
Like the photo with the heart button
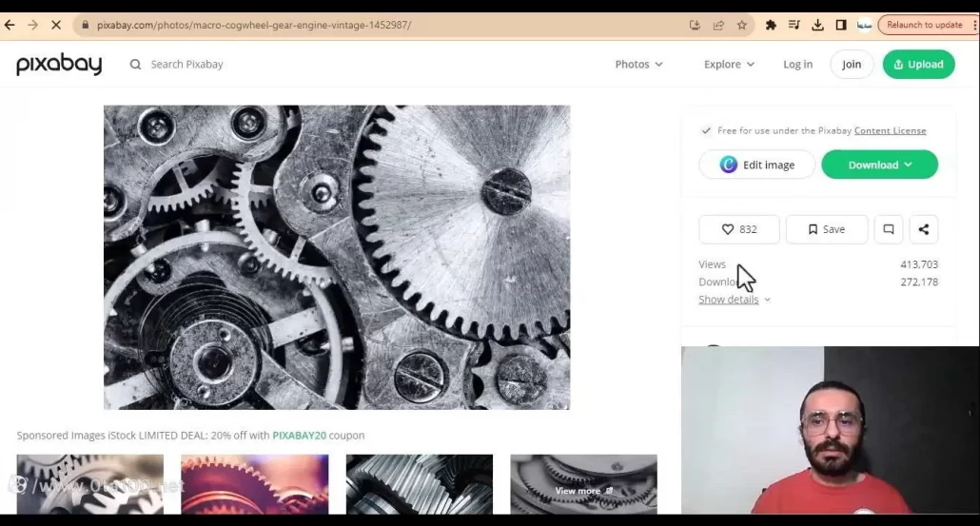[739, 229]
